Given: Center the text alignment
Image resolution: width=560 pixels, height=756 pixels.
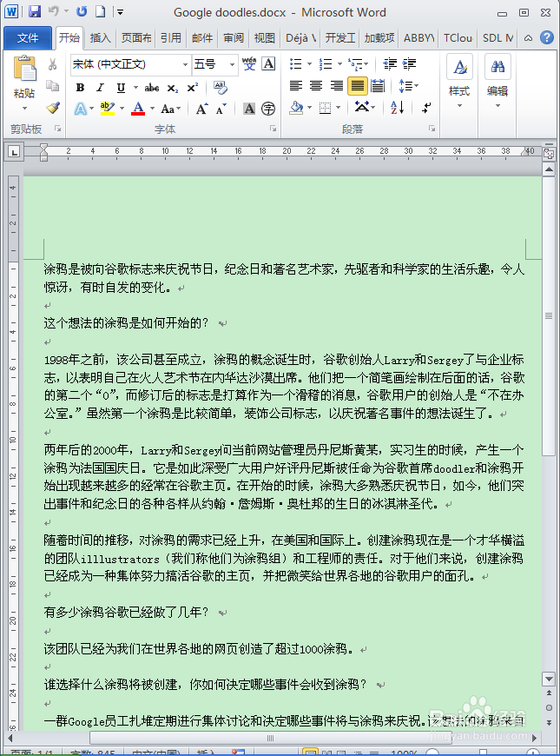Looking at the screenshot, I should point(316,86).
